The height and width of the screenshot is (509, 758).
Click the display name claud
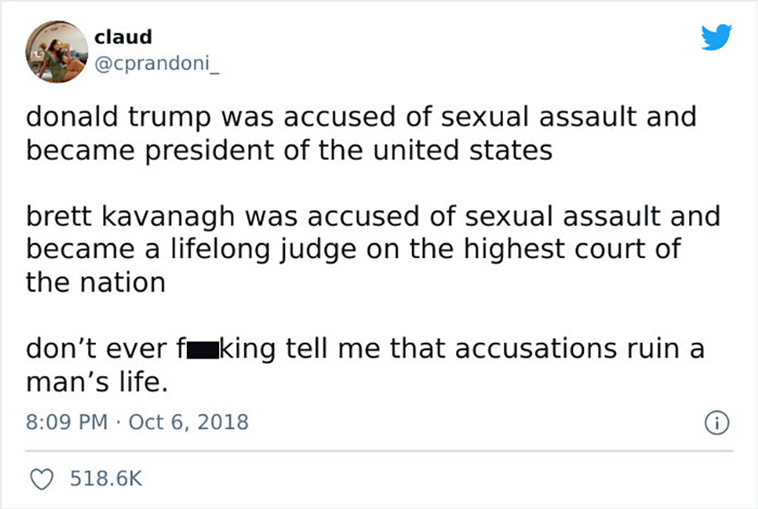(123, 37)
